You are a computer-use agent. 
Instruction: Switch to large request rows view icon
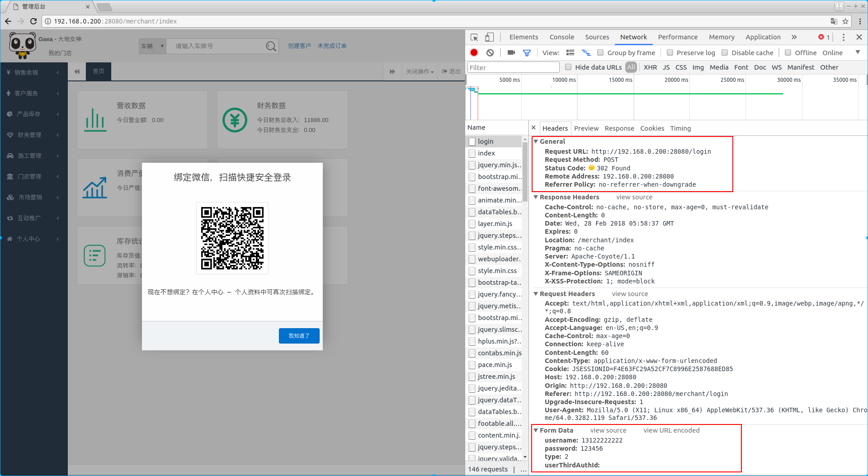tap(571, 53)
